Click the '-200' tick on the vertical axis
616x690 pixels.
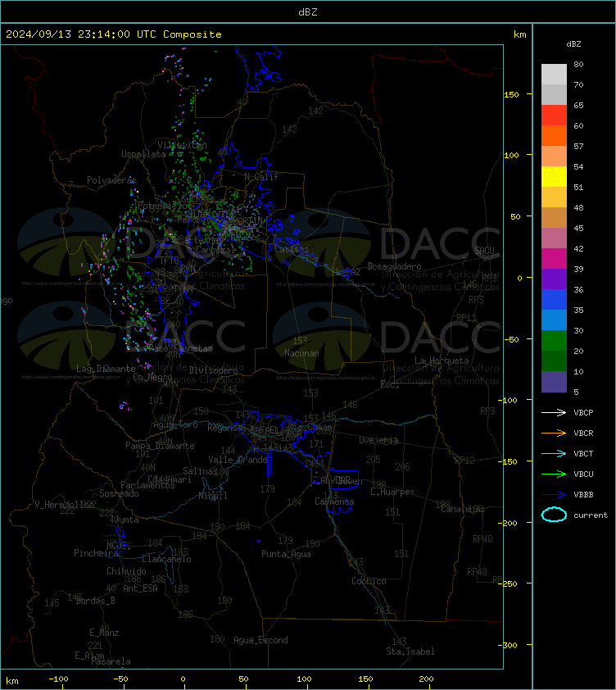(508, 523)
